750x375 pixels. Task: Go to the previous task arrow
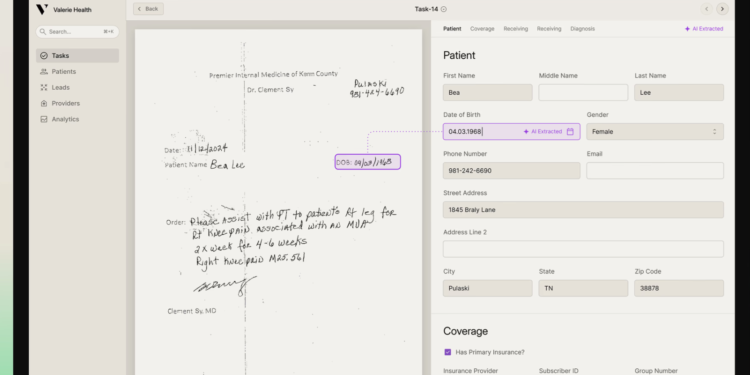point(706,9)
